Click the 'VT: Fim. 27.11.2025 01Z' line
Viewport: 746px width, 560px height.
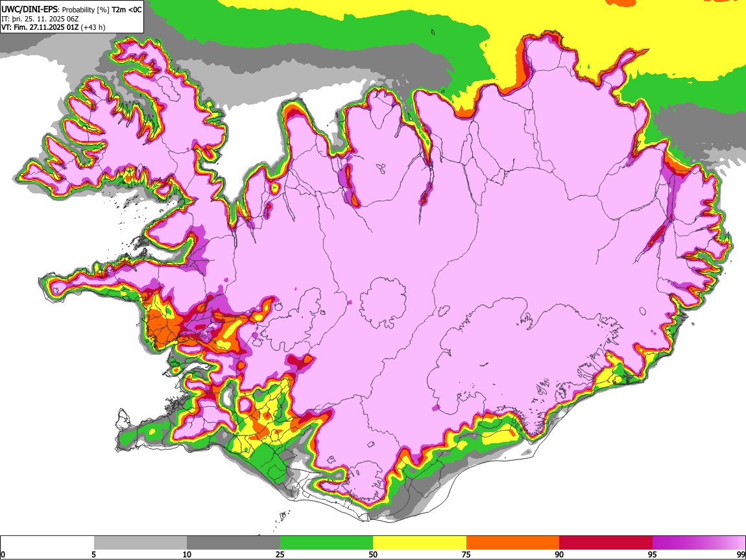coord(40,28)
